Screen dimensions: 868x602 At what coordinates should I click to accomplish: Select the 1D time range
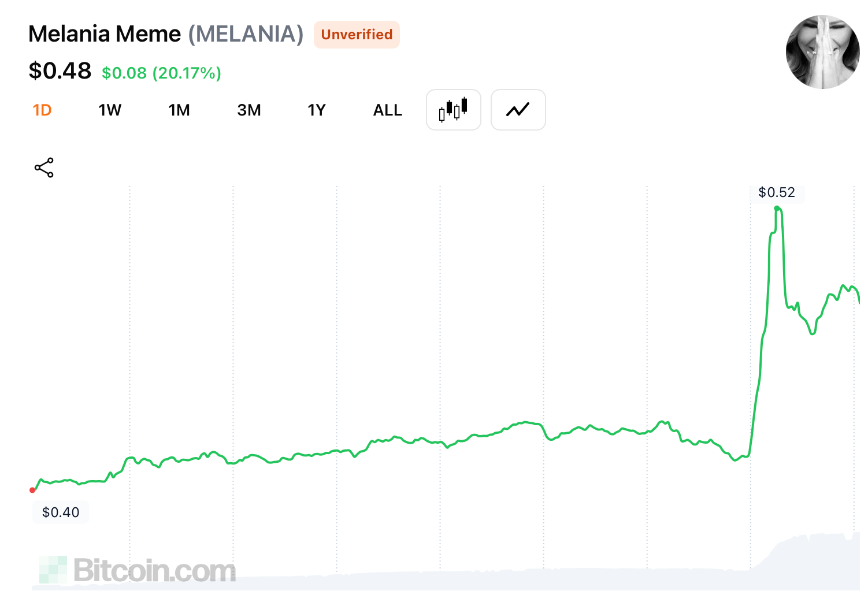[42, 110]
